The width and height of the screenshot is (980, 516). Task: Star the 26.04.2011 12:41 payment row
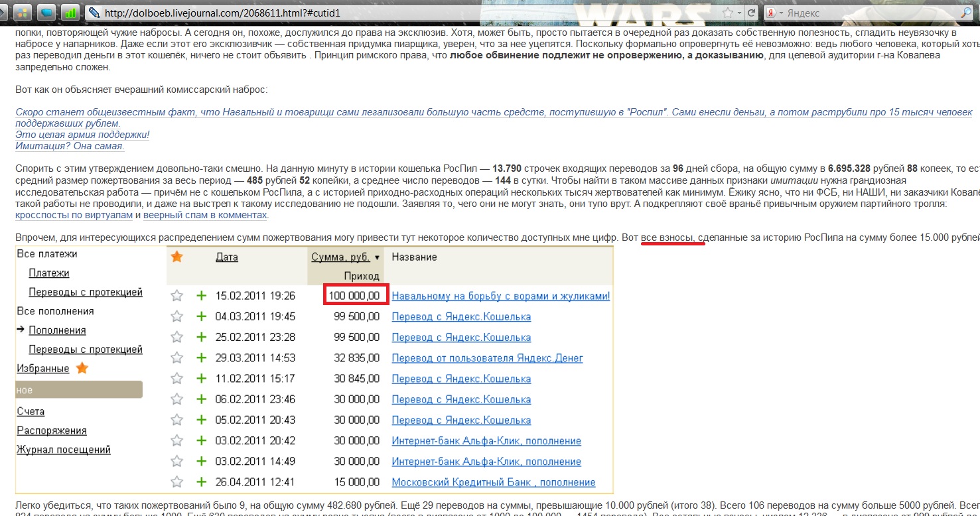tap(176, 482)
